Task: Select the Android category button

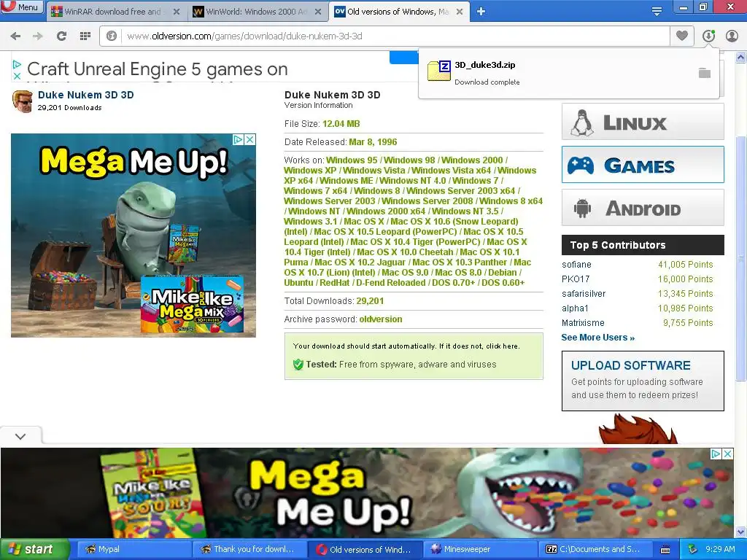Action: point(643,208)
